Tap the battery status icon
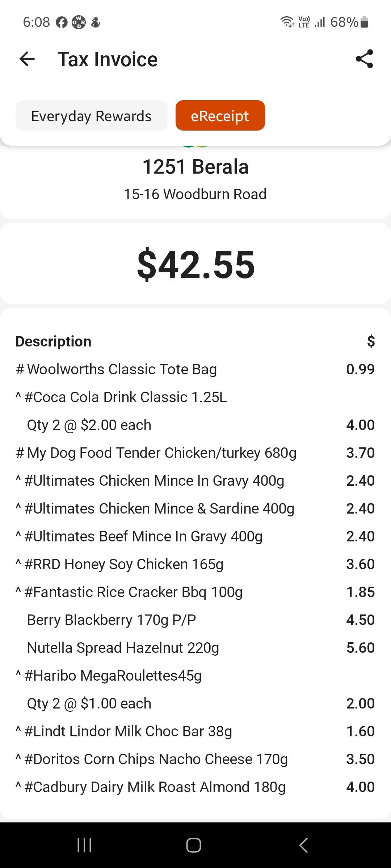The width and height of the screenshot is (391, 868). pos(365,22)
